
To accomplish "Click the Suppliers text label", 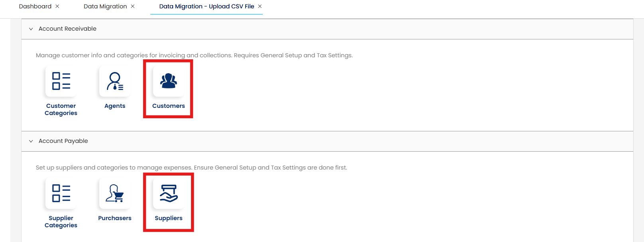I will pyautogui.click(x=169, y=218).
